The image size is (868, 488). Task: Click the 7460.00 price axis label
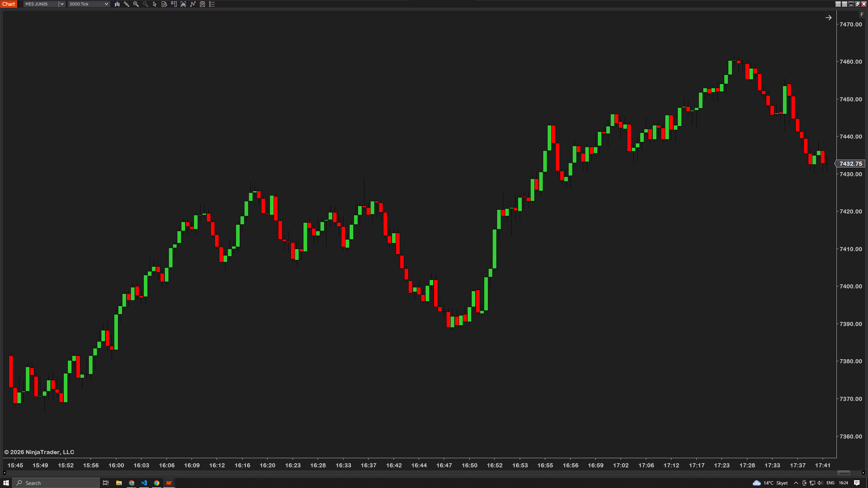[x=850, y=62]
